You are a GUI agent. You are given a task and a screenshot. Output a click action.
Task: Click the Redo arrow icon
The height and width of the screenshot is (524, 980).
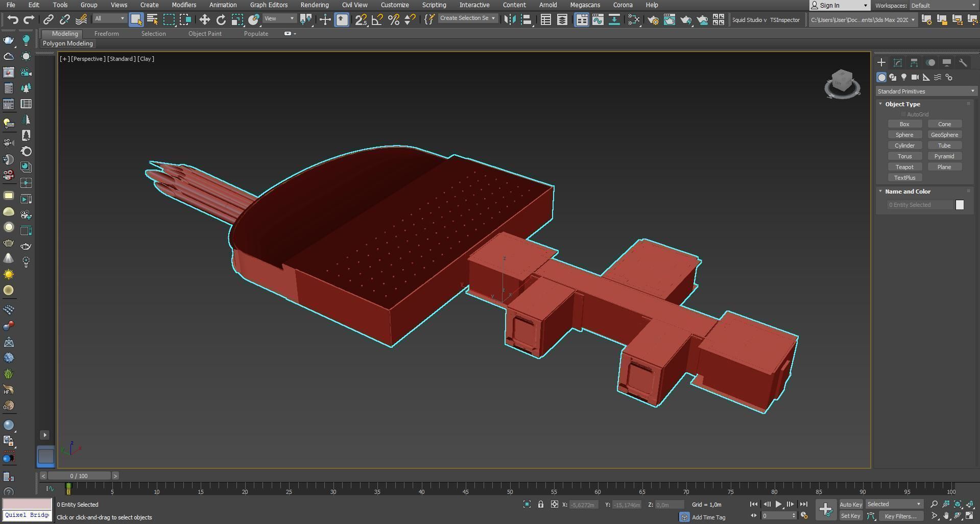(29, 19)
